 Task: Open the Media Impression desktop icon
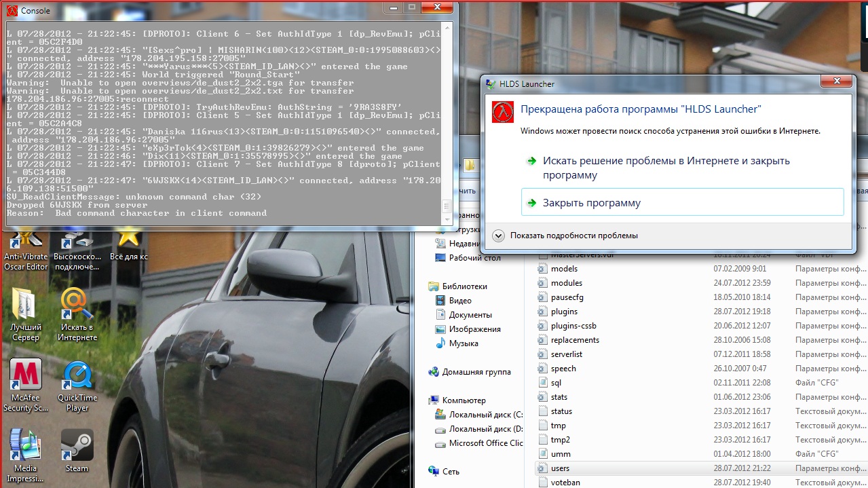point(26,455)
